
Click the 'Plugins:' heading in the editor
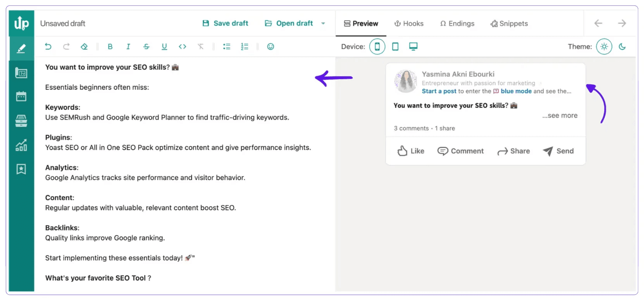59,137
